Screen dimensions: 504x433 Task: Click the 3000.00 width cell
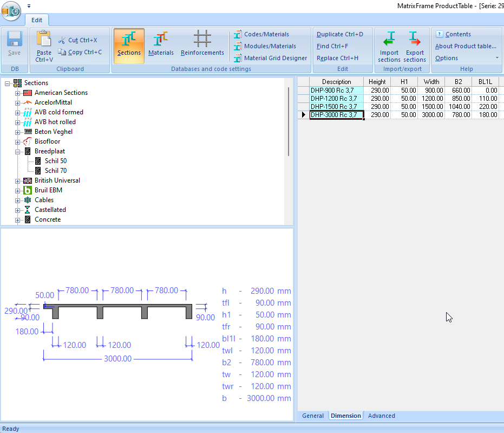pos(431,115)
